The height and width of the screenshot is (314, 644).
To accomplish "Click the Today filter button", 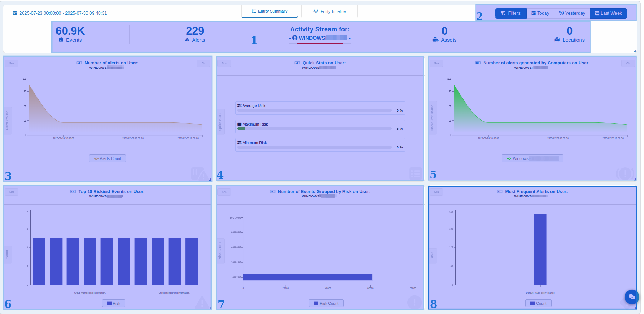I will point(540,13).
